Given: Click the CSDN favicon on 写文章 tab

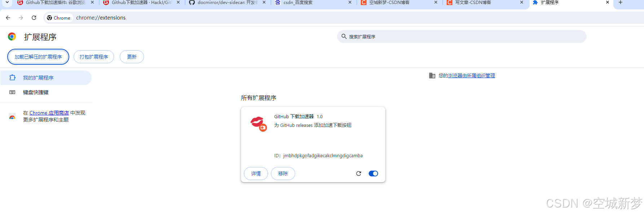Looking at the screenshot, I should 450,2.
